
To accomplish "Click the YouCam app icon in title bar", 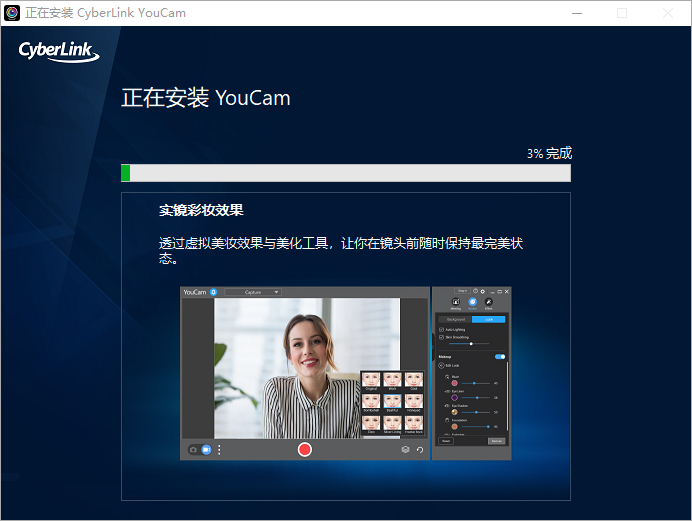I will click(x=12, y=13).
